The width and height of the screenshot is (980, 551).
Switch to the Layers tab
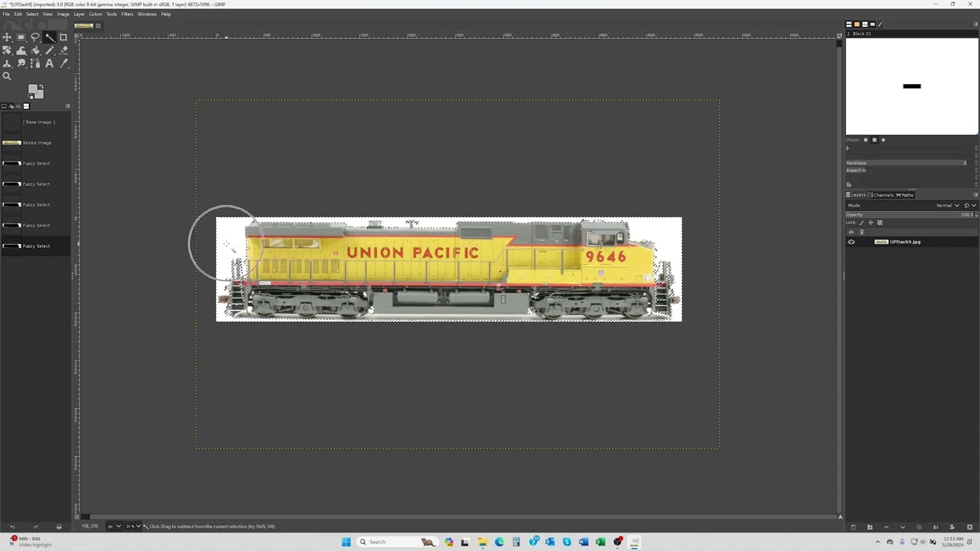(855, 195)
